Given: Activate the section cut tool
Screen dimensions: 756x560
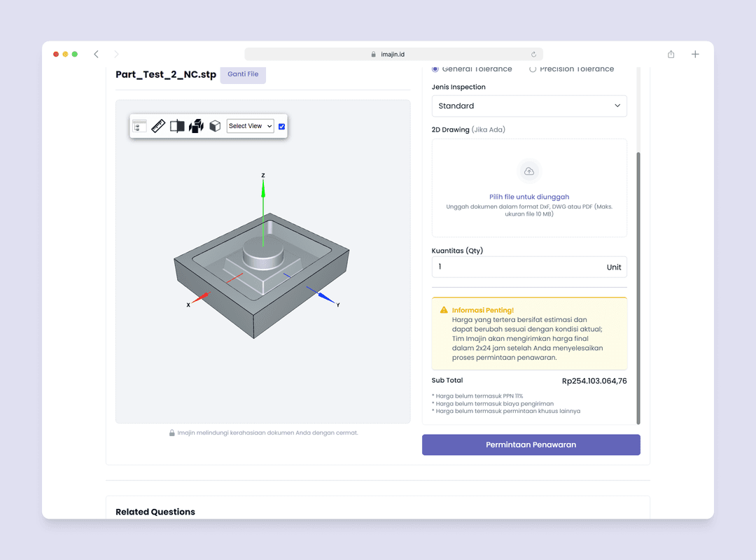Looking at the screenshot, I should pyautogui.click(x=177, y=126).
